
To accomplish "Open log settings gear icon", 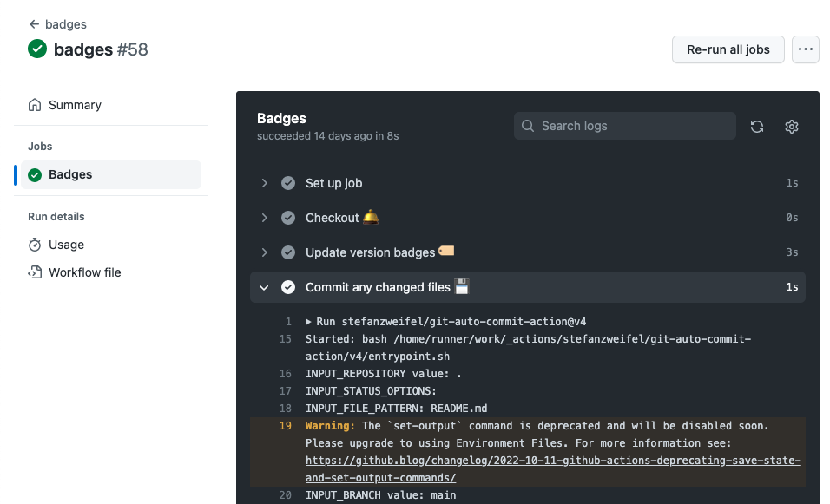I will [x=791, y=127].
